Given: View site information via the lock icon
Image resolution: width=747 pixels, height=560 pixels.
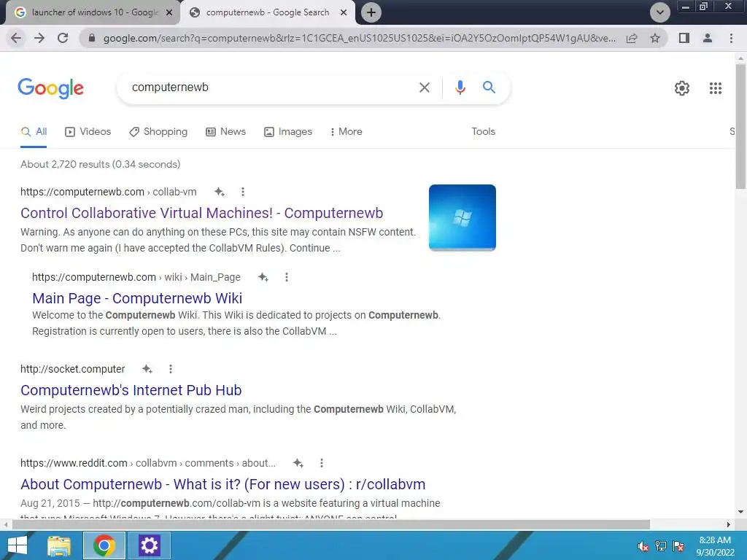Looking at the screenshot, I should 92,38.
